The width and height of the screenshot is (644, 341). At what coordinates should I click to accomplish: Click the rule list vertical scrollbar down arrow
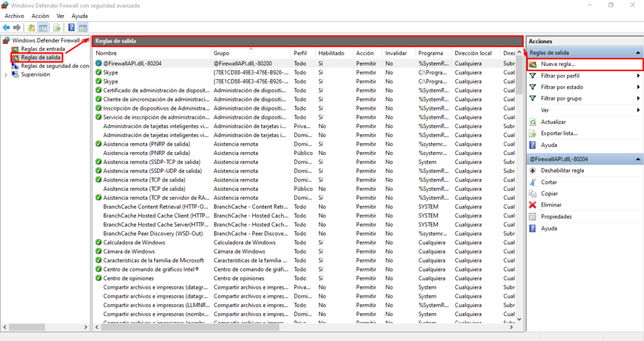click(x=519, y=319)
